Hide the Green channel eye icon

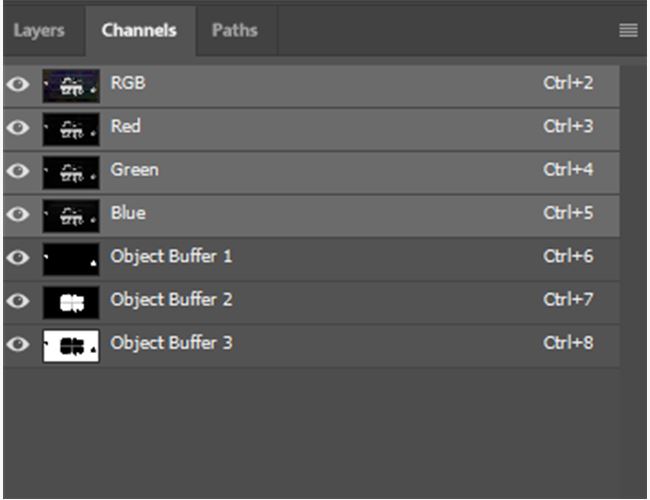coord(18,171)
